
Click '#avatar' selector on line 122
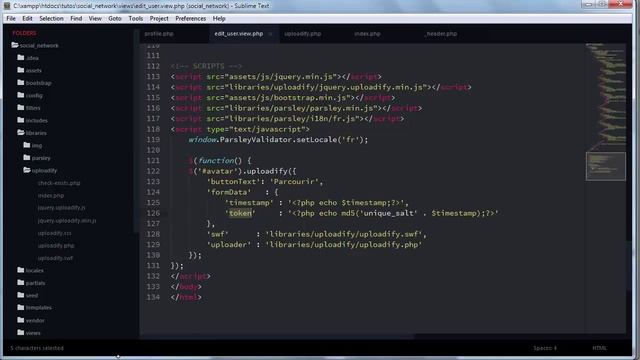[x=218, y=171]
